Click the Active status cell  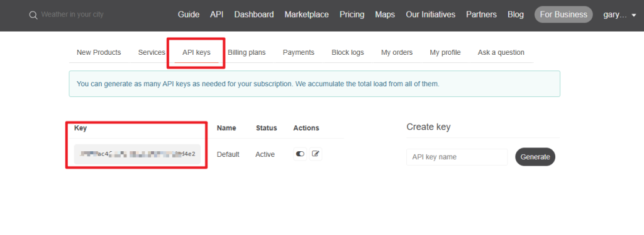[x=265, y=154]
